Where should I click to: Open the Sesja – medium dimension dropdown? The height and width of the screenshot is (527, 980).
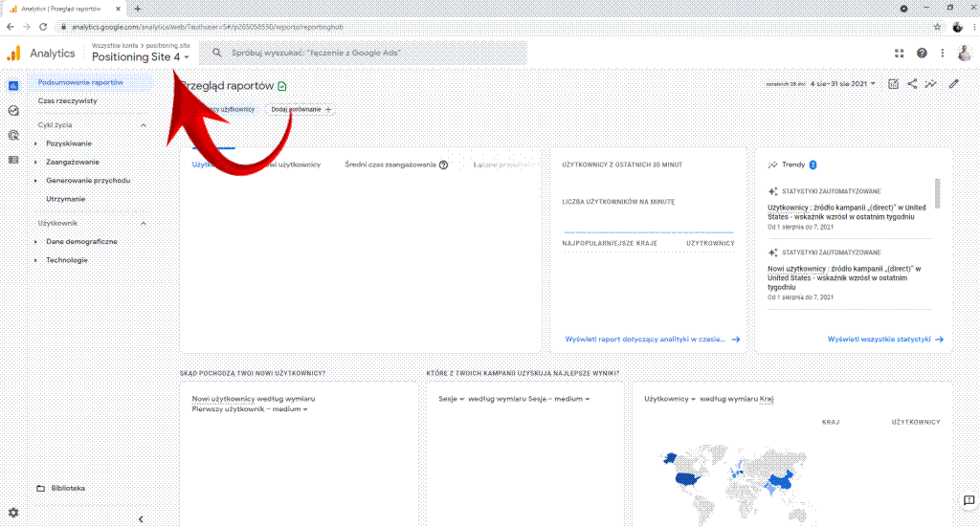(559, 399)
